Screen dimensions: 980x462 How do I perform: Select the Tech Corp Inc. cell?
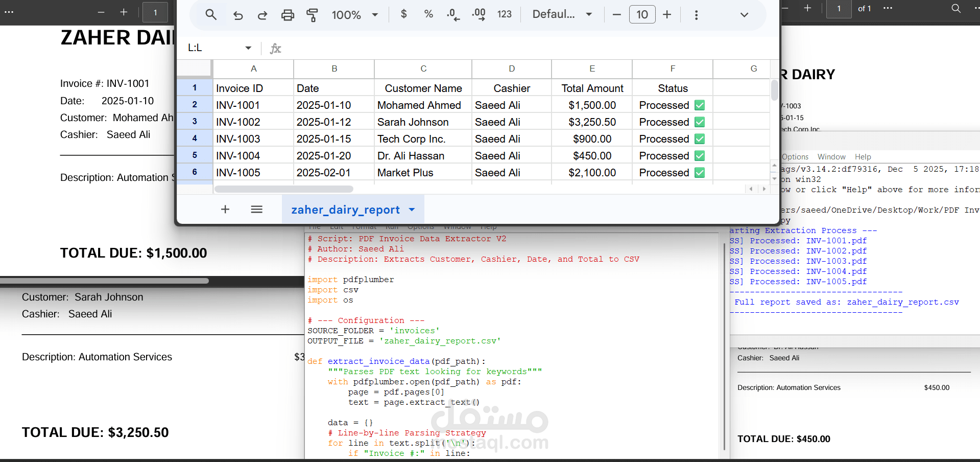(x=423, y=139)
